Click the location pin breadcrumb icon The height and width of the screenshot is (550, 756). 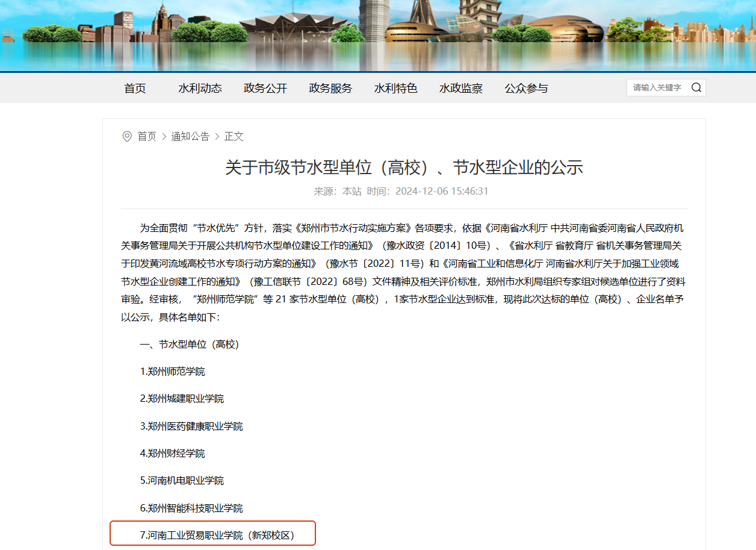point(127,136)
